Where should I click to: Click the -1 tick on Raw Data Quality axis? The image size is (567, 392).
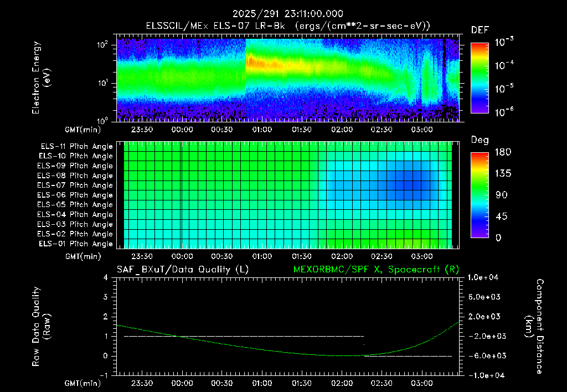pyautogui.click(x=104, y=375)
